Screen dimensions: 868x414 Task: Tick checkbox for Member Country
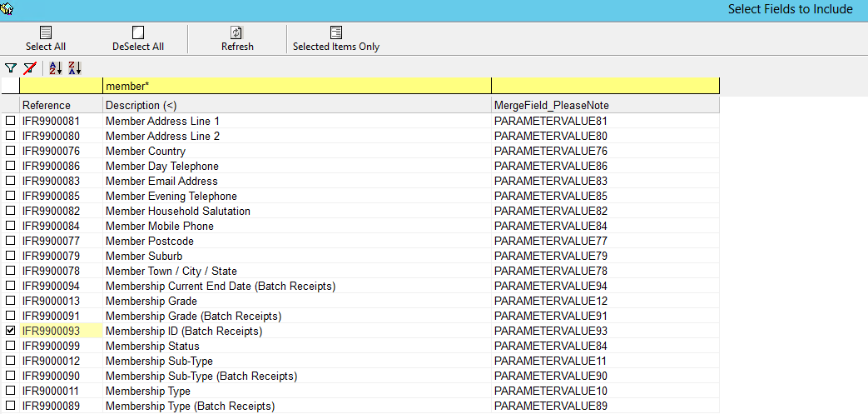10,150
